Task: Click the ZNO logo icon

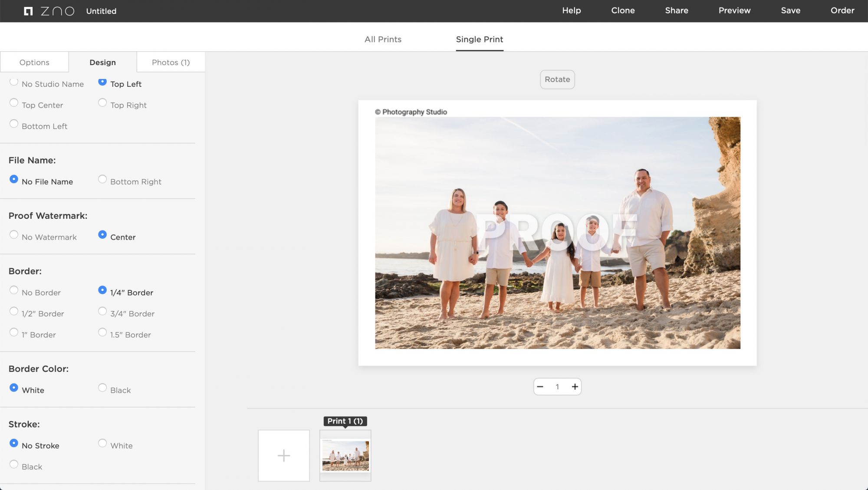Action: tap(28, 11)
